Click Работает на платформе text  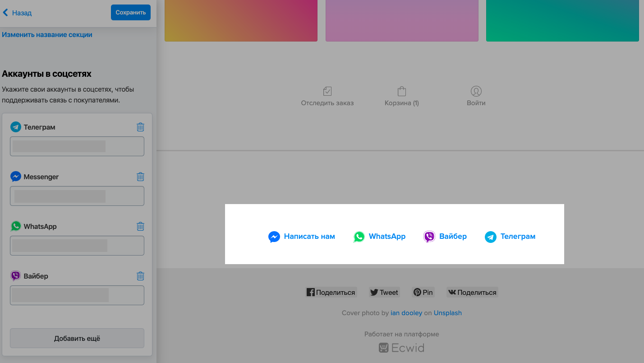(402, 334)
